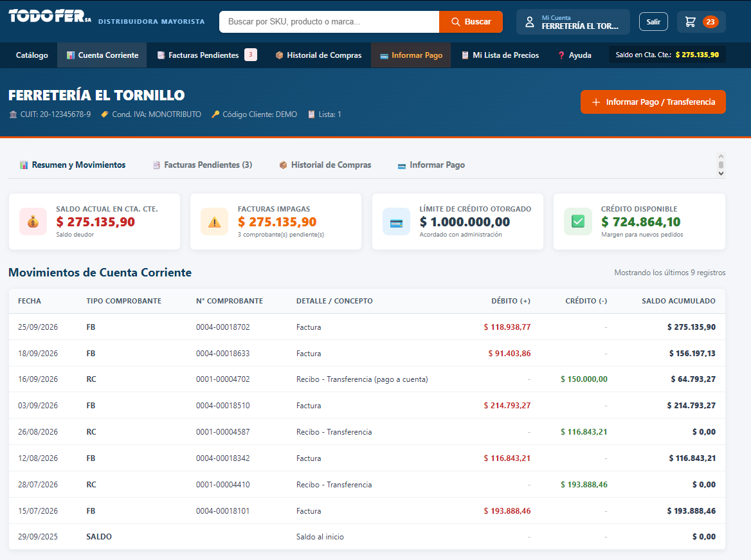Click the warning triangle facturas impagas icon
Viewport: 751px width, 560px height.
pos(215,222)
